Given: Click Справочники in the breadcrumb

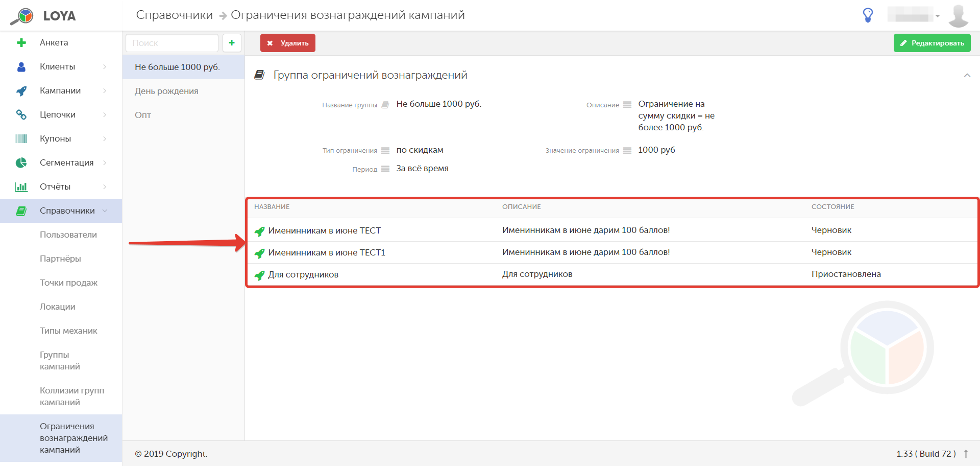Looking at the screenshot, I should tap(174, 15).
